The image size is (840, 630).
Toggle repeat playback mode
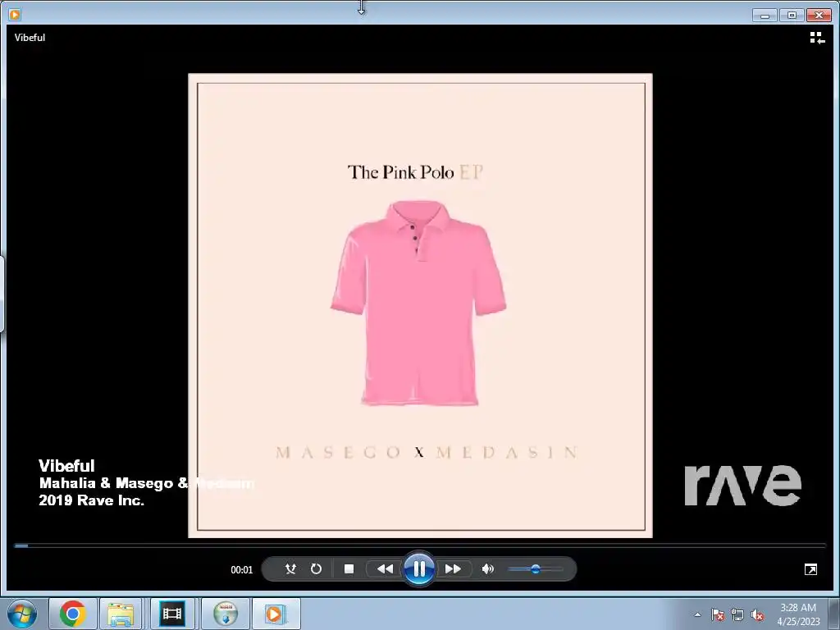pyautogui.click(x=316, y=569)
